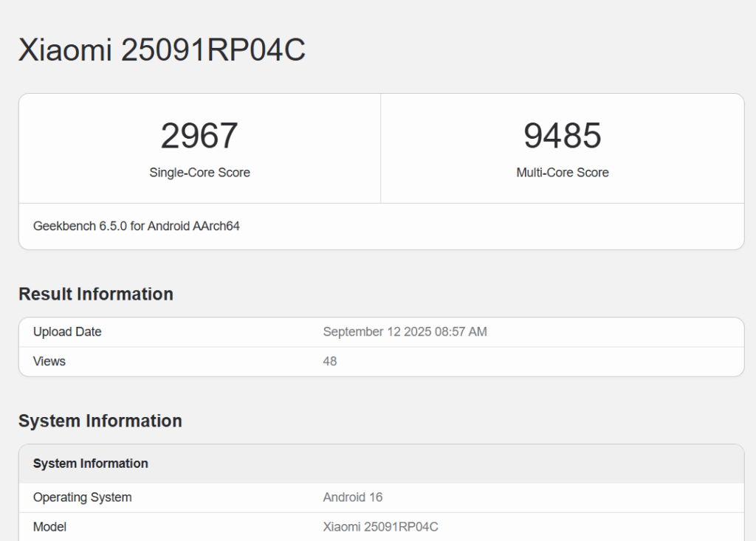Click the Result Information card area

[x=381, y=346]
